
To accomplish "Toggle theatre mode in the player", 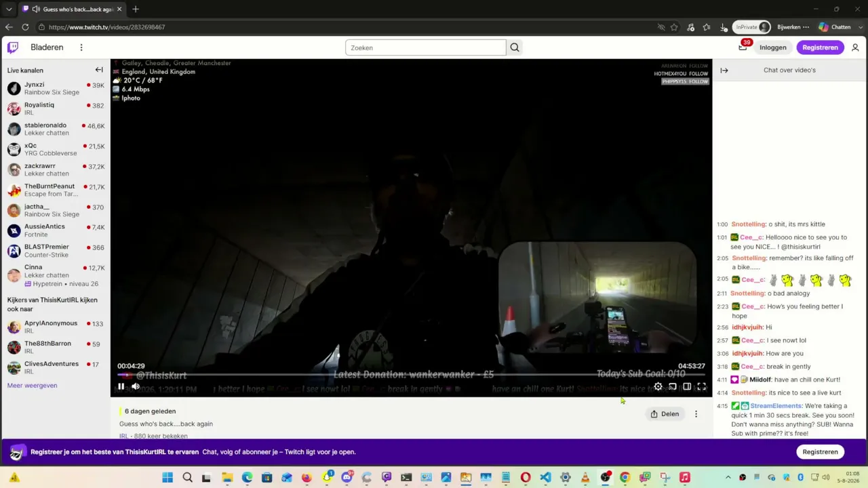I will pyautogui.click(x=687, y=386).
